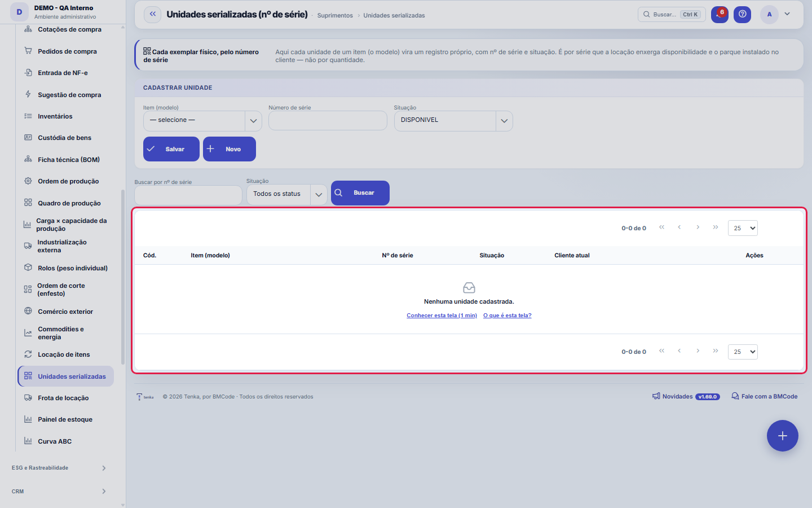
Task: Open notifications bell with badge
Action: (720, 15)
